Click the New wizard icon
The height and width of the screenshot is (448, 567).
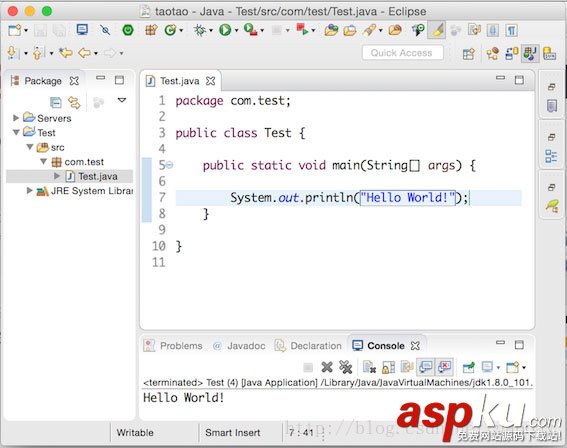[14, 30]
